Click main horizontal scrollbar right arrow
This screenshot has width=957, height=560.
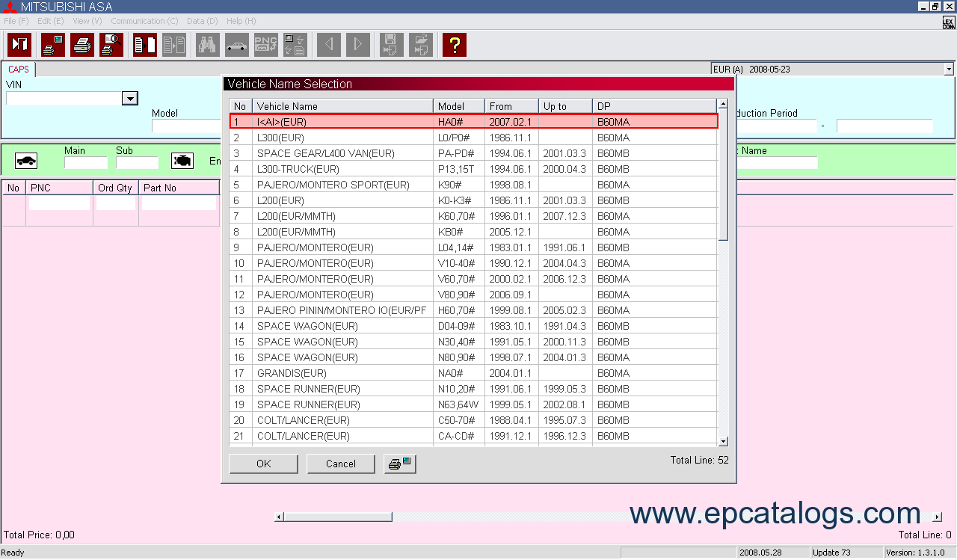point(938,517)
